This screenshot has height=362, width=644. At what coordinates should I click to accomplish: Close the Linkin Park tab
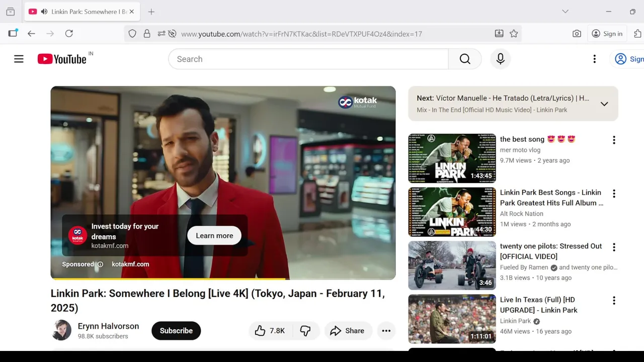coord(131,12)
